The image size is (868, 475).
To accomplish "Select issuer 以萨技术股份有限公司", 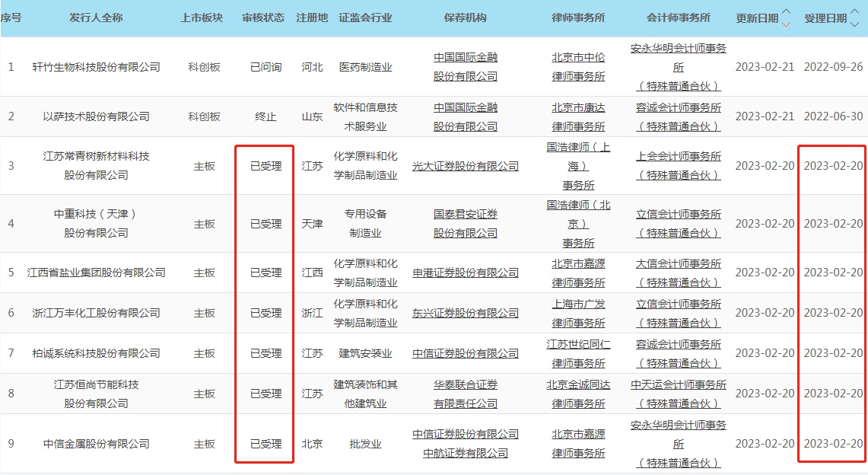I will coord(97,116).
